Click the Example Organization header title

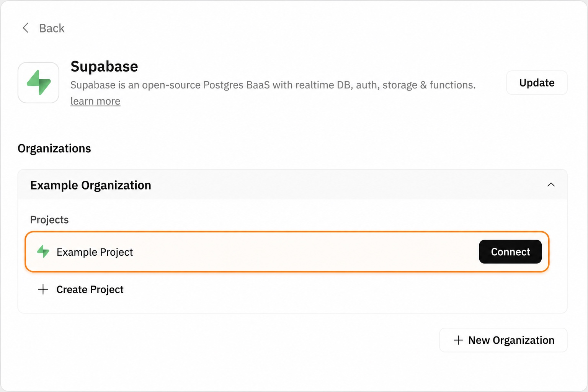click(91, 185)
